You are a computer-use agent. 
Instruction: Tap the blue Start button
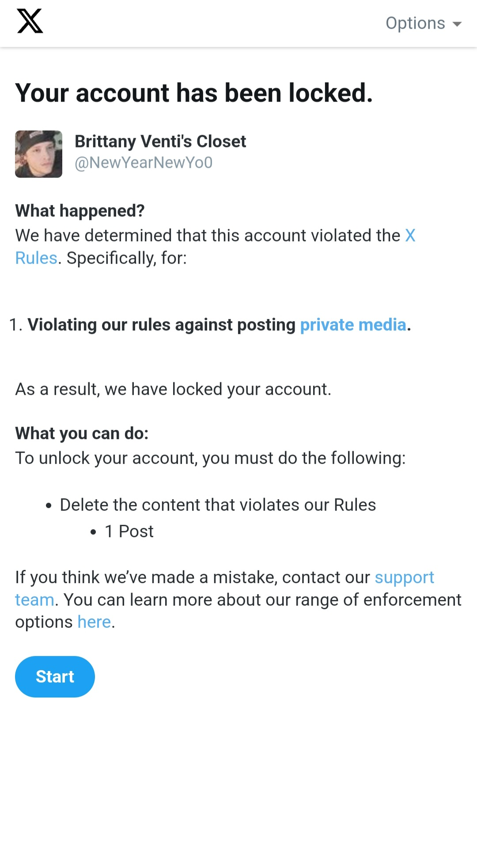(x=55, y=677)
